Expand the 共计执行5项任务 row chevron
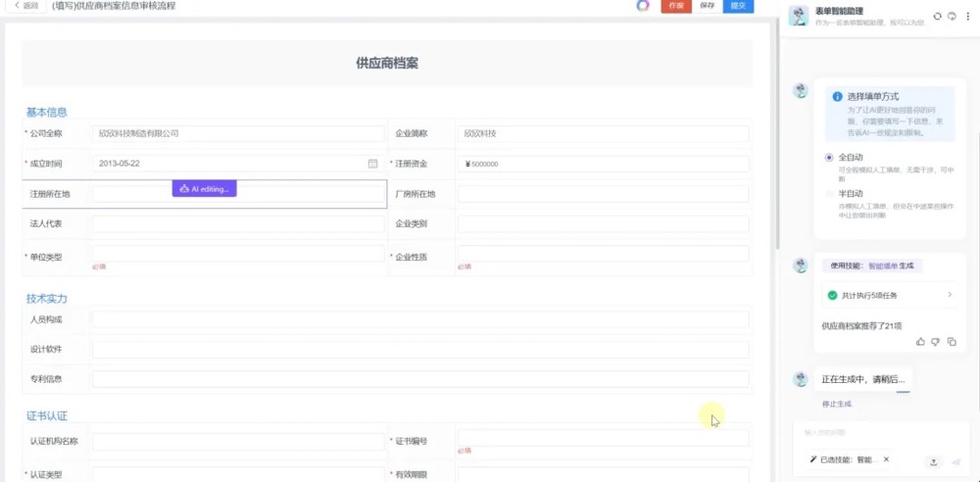980x482 pixels. tap(950, 295)
